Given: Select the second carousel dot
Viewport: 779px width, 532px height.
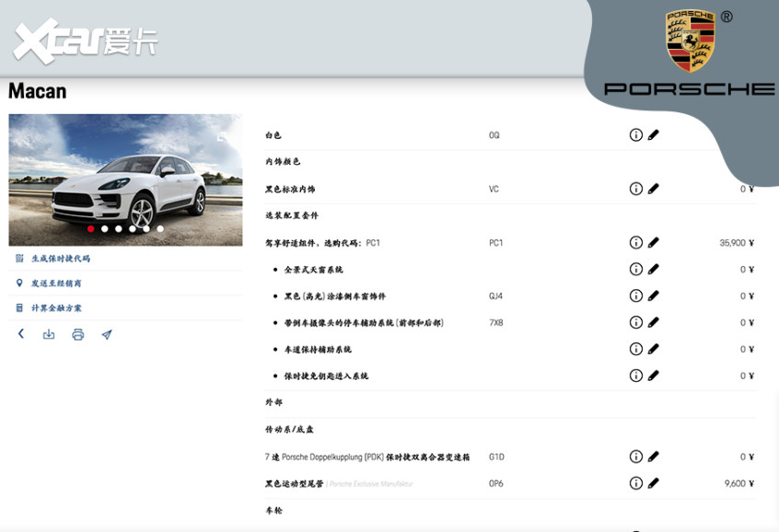Looking at the screenshot, I should click(104, 229).
